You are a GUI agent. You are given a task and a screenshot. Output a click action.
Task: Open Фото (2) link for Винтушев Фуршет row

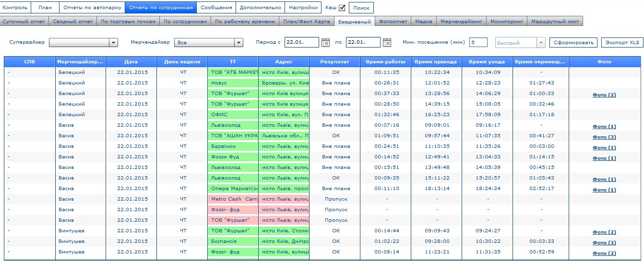click(604, 232)
